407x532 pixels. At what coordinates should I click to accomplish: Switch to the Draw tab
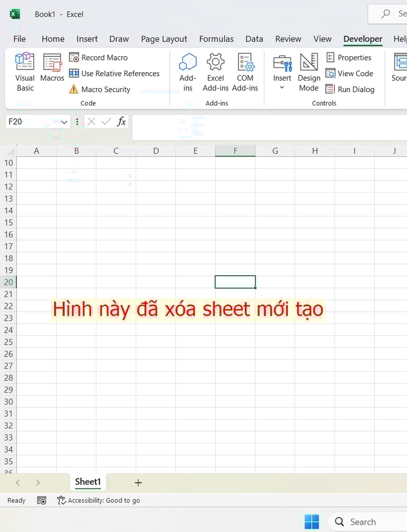119,39
